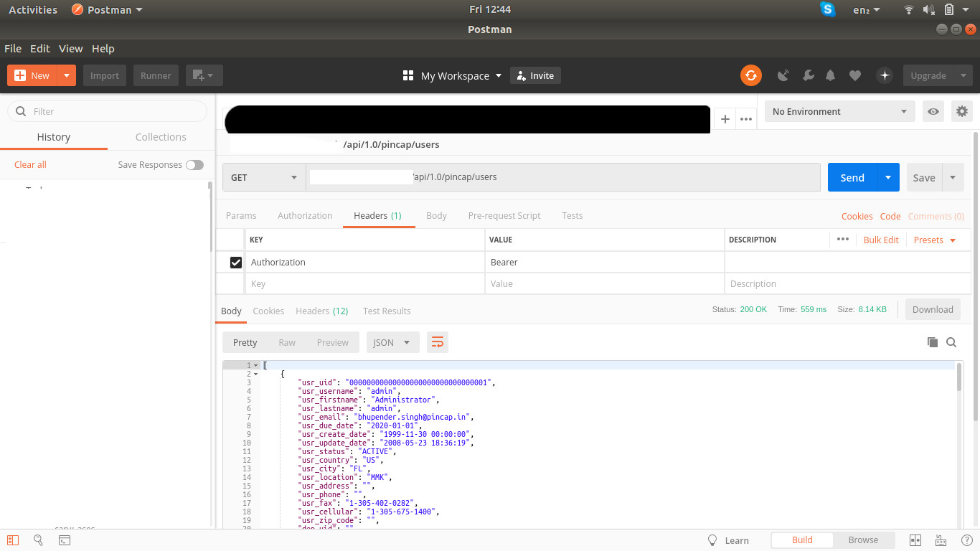Open find and replace in status bar

click(x=39, y=540)
